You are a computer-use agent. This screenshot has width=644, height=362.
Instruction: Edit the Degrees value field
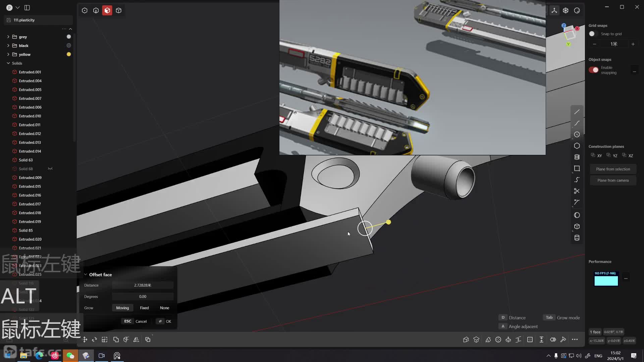pyautogui.click(x=143, y=297)
